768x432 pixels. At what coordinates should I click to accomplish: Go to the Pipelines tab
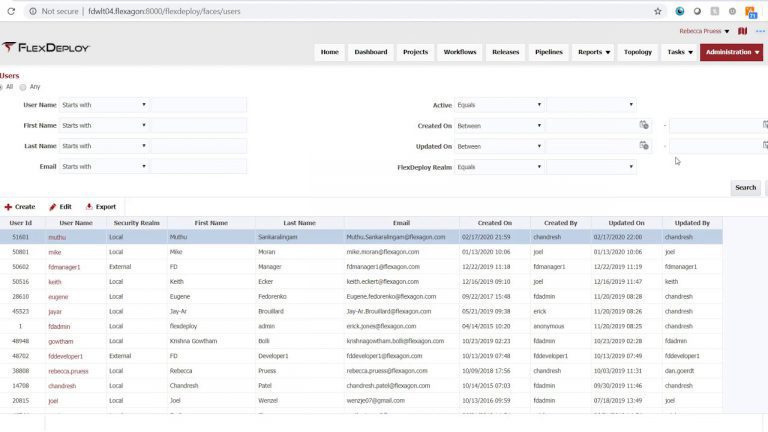tap(549, 52)
